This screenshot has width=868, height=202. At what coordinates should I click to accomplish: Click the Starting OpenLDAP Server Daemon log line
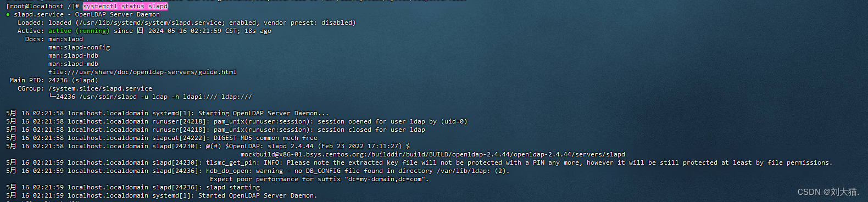point(168,113)
